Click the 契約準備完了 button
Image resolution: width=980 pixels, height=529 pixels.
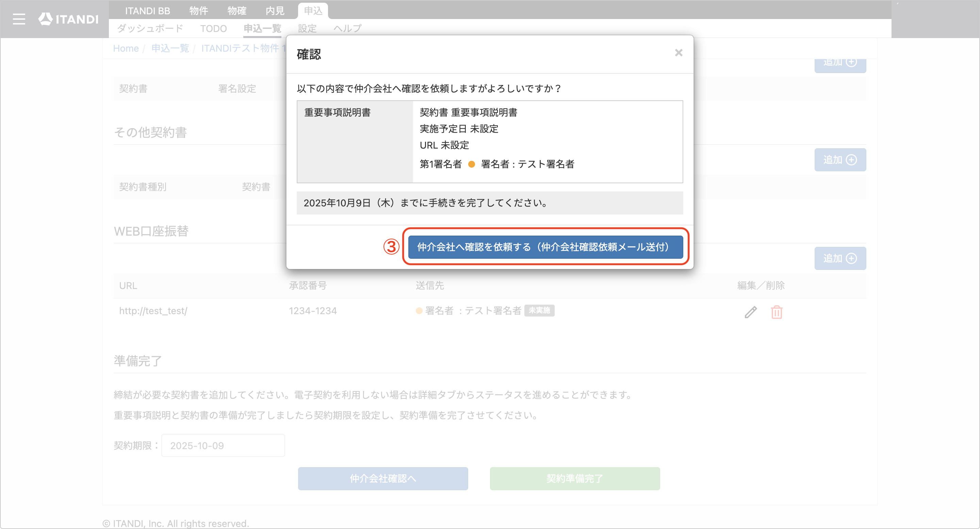tap(574, 478)
